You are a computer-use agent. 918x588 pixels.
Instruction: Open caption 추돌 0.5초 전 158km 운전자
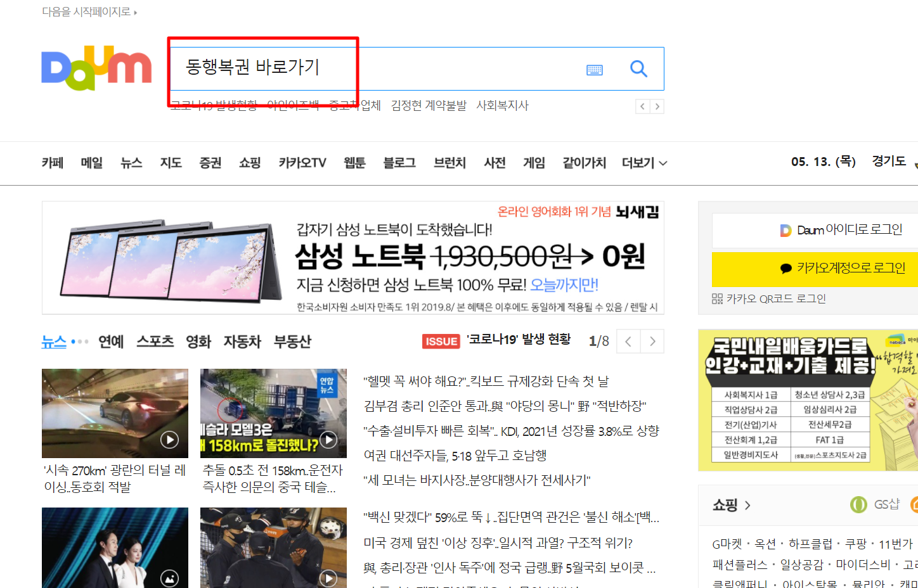pos(273,478)
